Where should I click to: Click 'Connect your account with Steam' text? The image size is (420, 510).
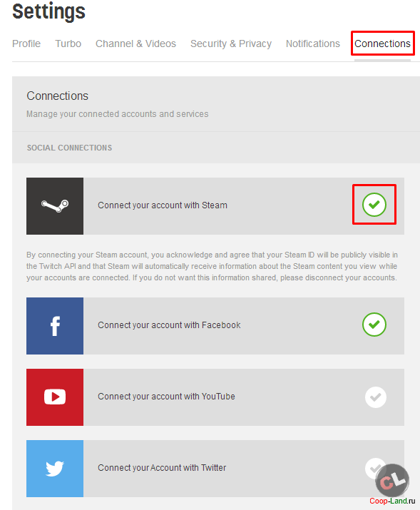163,205
